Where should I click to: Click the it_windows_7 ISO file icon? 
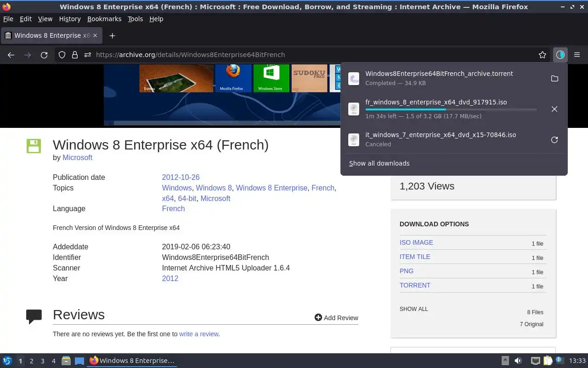pos(354,140)
